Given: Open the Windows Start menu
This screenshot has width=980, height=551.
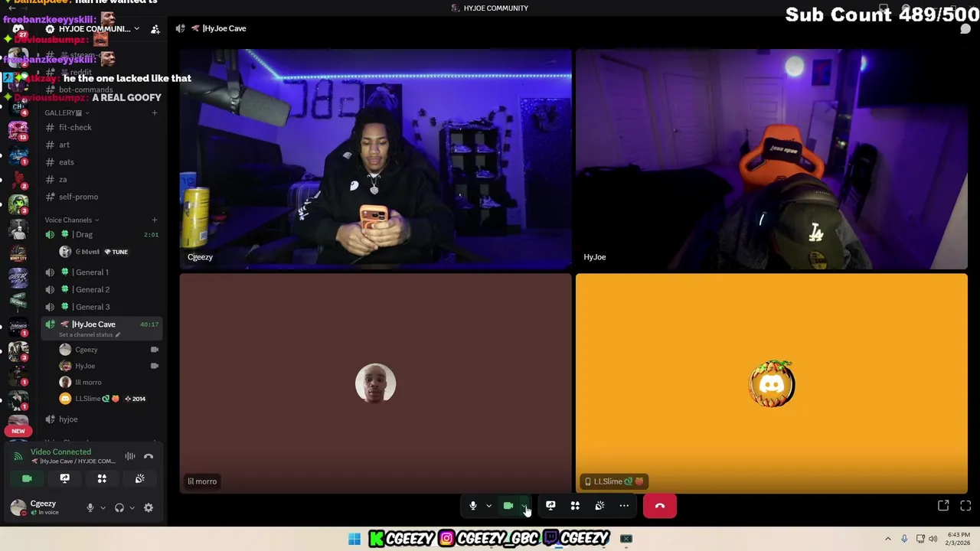Looking at the screenshot, I should [354, 539].
